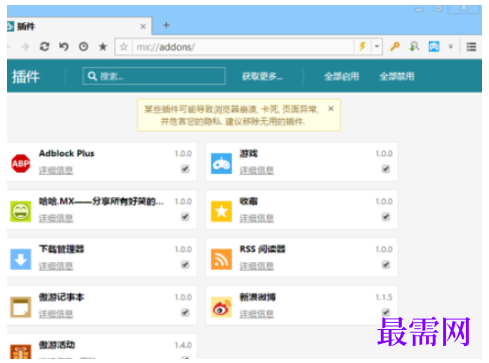The width and height of the screenshot is (489, 363).
Task: Close the 插件 tab
Action: [143, 26]
